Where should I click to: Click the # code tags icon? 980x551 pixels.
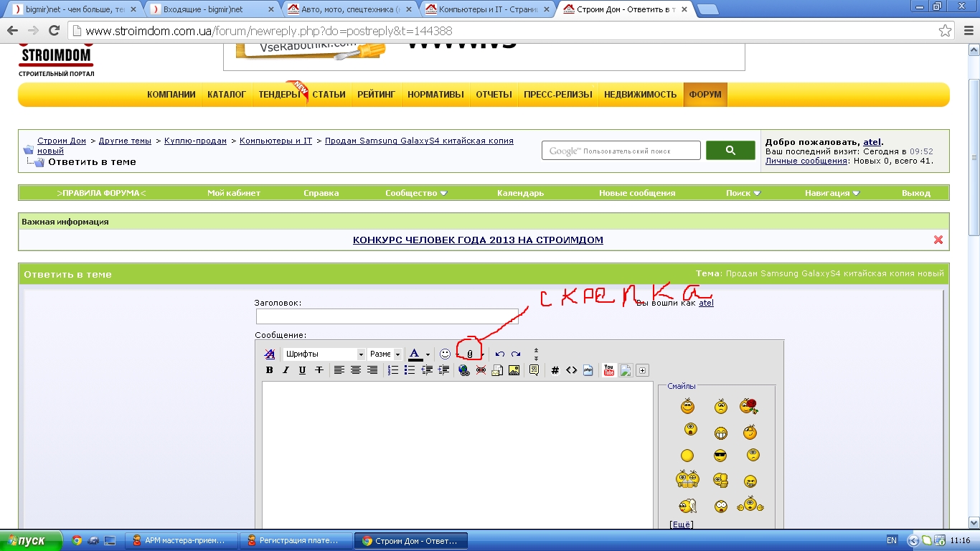point(555,370)
